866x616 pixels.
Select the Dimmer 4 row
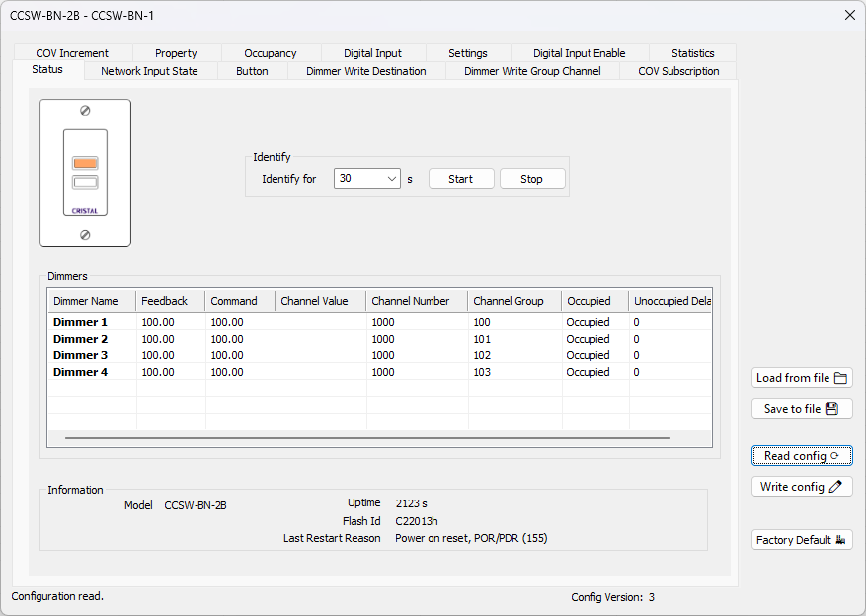pos(379,372)
